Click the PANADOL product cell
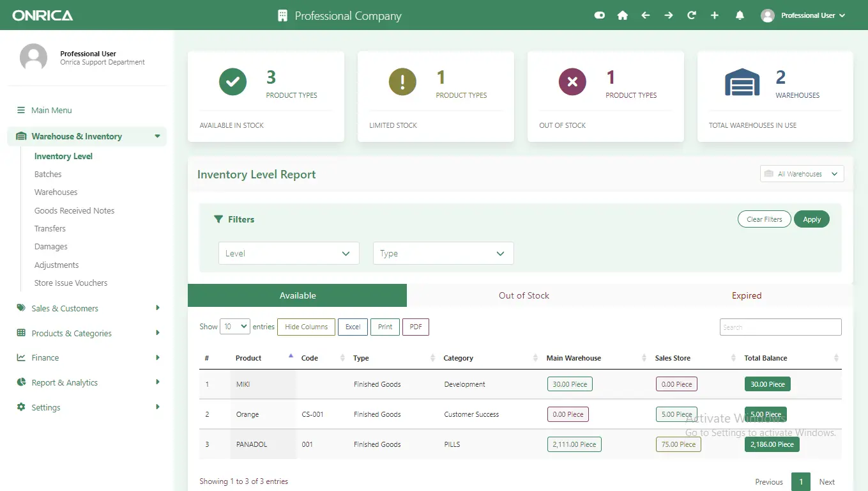The image size is (868, 491). point(263,444)
